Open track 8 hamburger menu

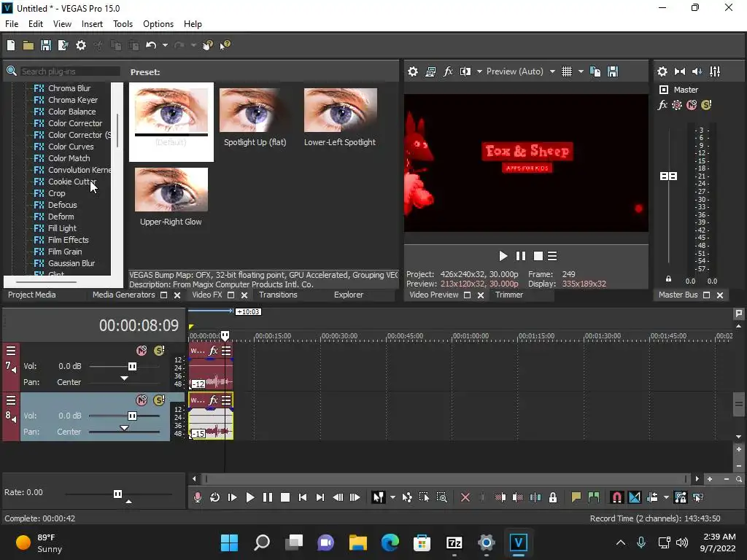pyautogui.click(x=11, y=400)
